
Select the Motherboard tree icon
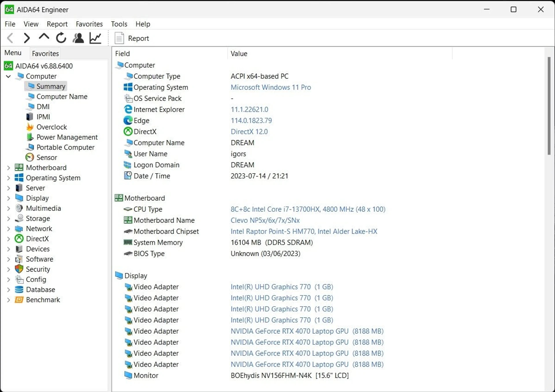19,167
